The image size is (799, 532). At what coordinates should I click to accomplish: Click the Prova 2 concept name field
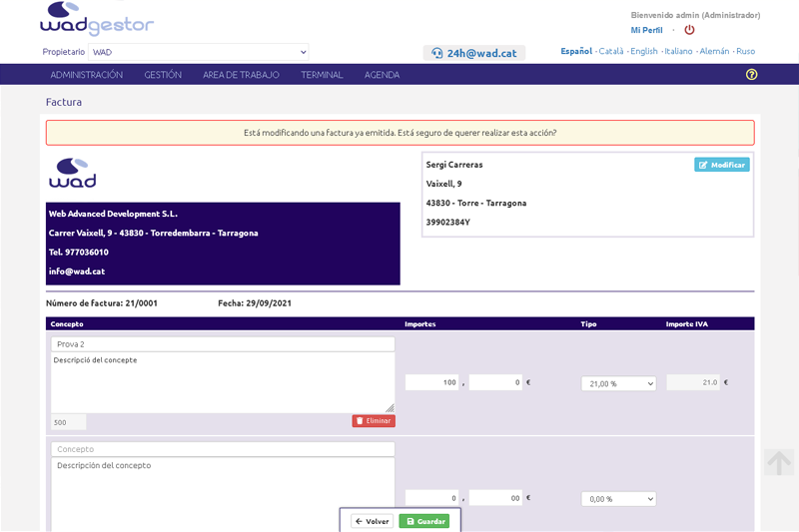click(223, 344)
